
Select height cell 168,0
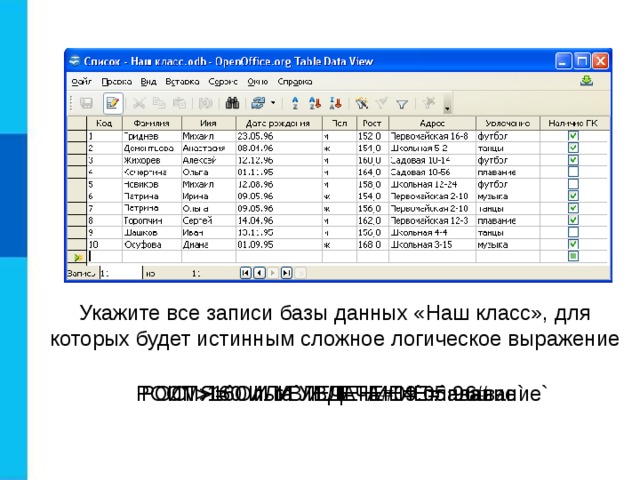372,244
